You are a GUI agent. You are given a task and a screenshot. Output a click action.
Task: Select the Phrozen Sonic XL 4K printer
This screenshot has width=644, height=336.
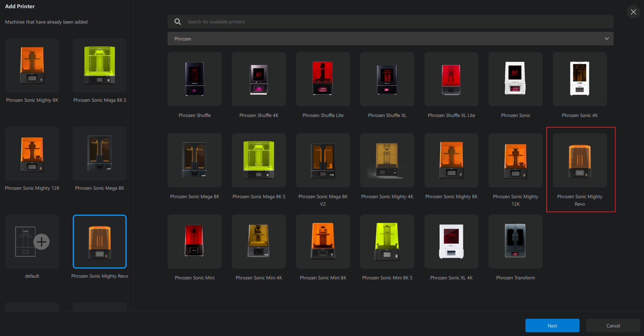(451, 242)
